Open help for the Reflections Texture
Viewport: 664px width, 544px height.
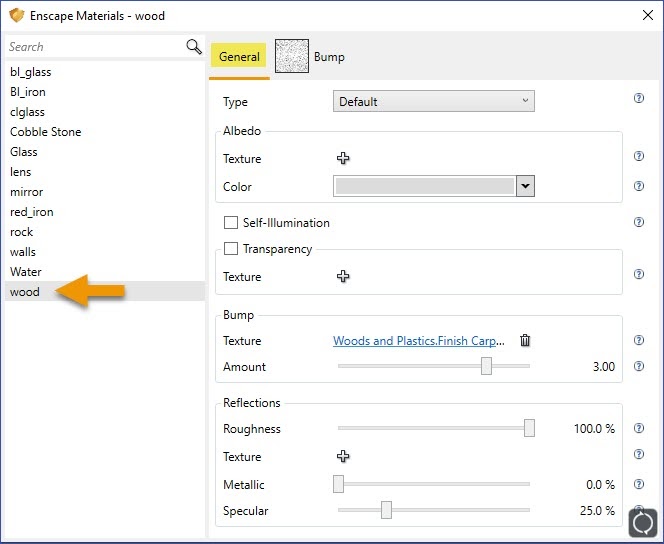point(639,454)
